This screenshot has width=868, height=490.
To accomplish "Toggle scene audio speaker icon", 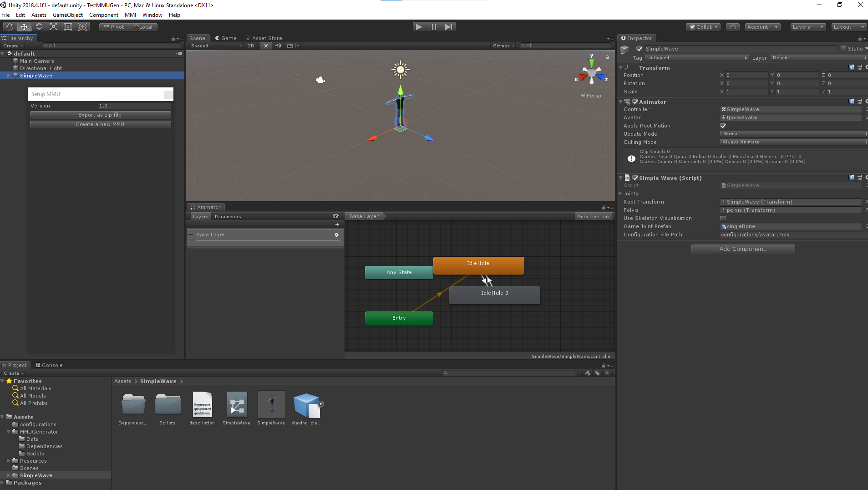I will [x=278, y=46].
